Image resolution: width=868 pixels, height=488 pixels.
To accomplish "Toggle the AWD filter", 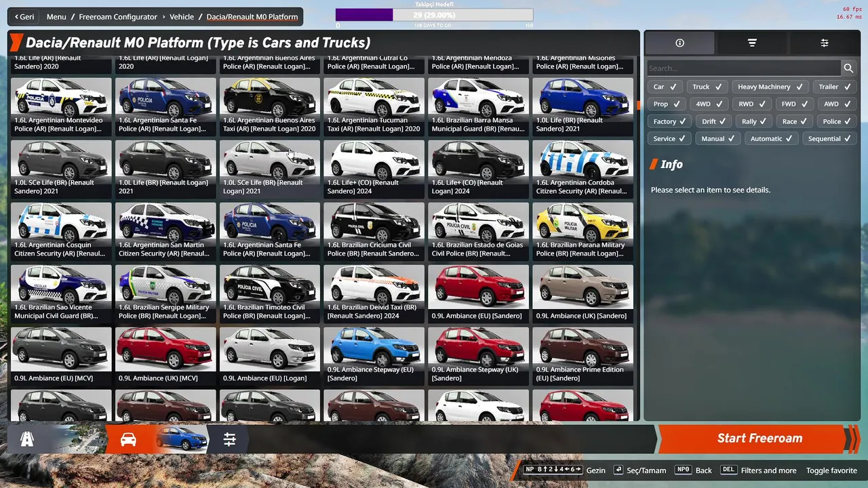I will [x=837, y=104].
